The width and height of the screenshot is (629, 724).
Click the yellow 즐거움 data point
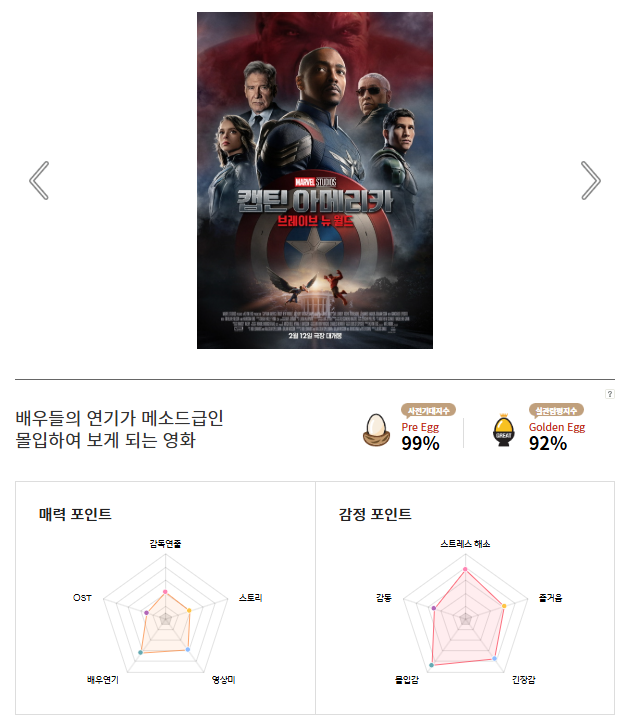(x=504, y=606)
